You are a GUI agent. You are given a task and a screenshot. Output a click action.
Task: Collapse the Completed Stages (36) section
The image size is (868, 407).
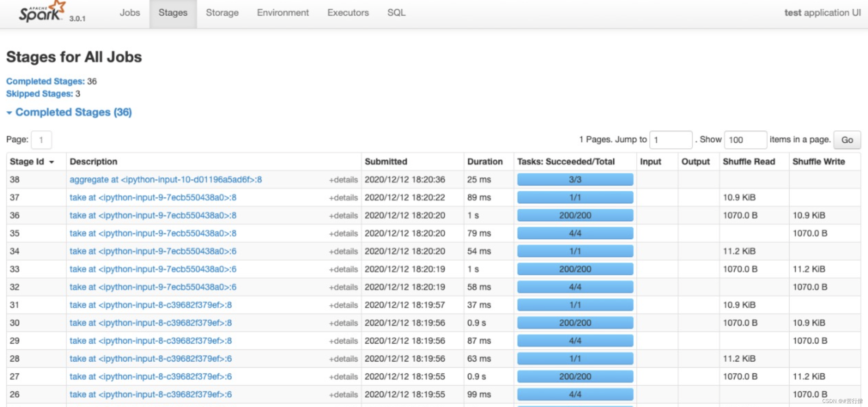click(69, 112)
